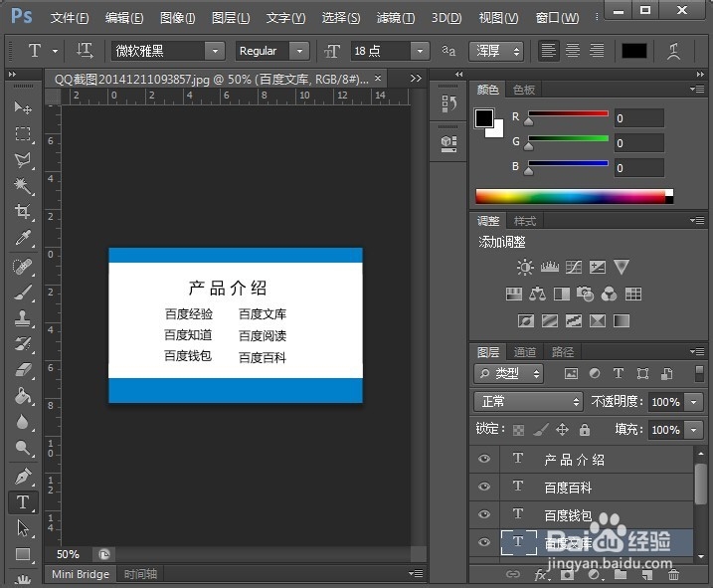The width and height of the screenshot is (713, 588).
Task: Select the Dodge tool
Action: [22, 448]
